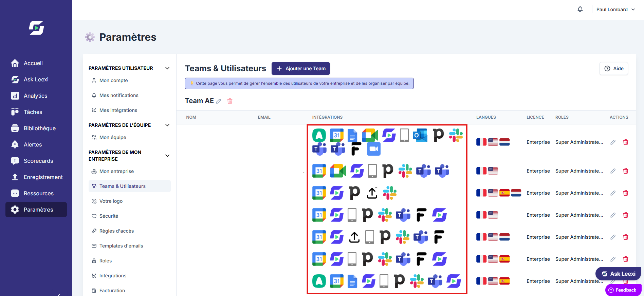Click the Outlook icon in first row

[420, 135]
